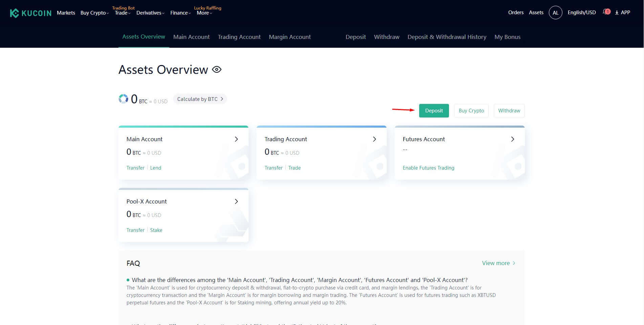Image resolution: width=644 pixels, height=325 pixels.
Task: Click the APP download icon
Action: click(617, 13)
